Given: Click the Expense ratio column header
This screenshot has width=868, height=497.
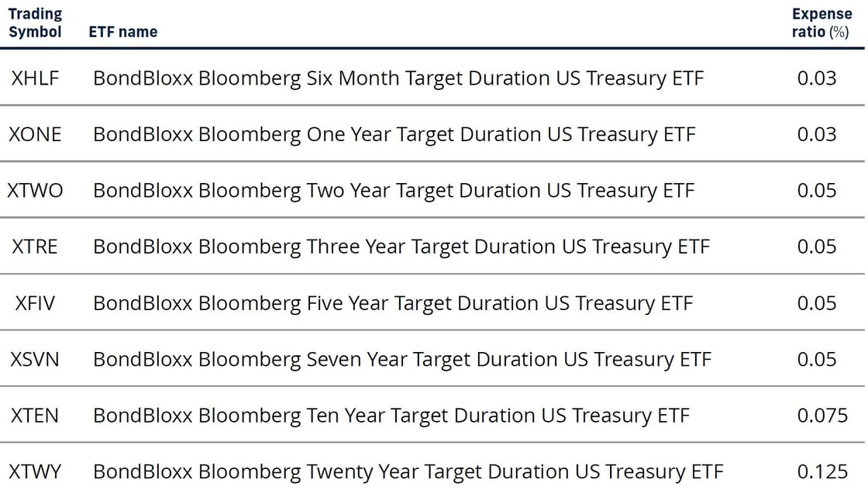Looking at the screenshot, I should tap(822, 22).
